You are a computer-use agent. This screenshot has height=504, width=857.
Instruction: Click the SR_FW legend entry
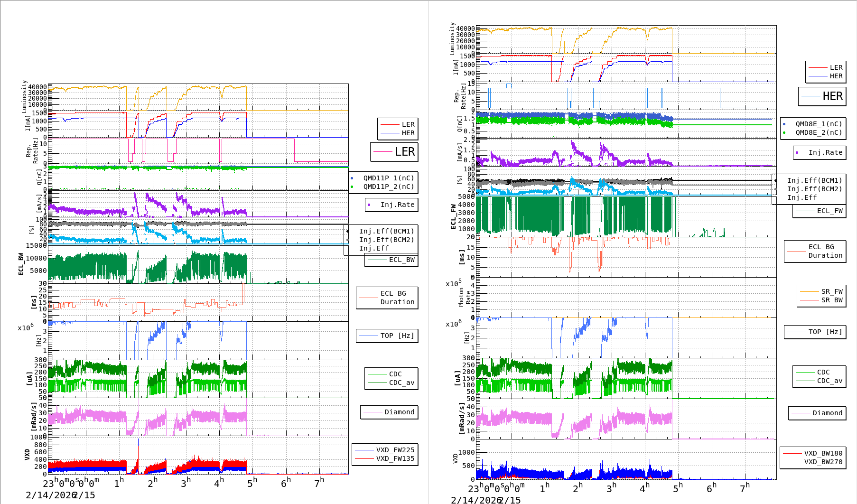(x=831, y=291)
